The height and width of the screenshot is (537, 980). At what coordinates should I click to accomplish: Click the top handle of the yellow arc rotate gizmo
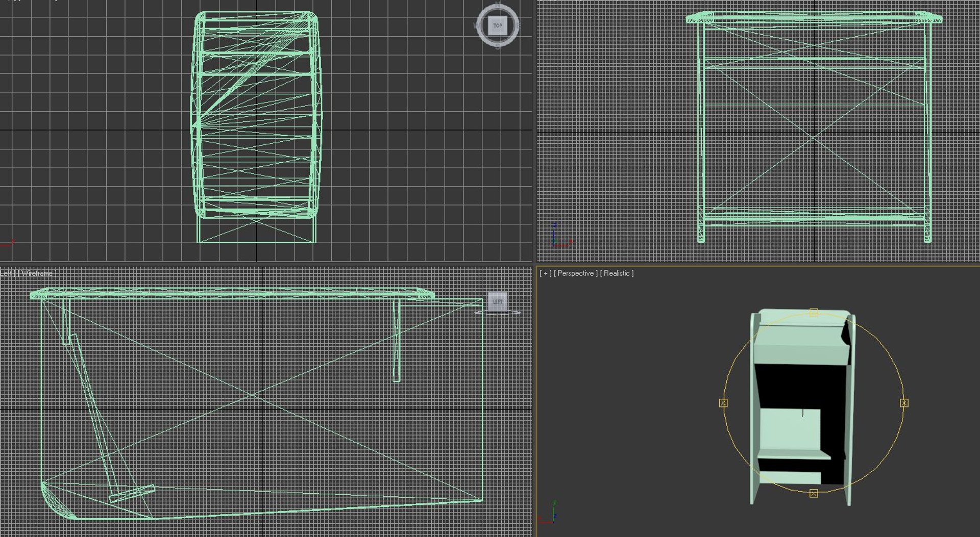coord(814,313)
